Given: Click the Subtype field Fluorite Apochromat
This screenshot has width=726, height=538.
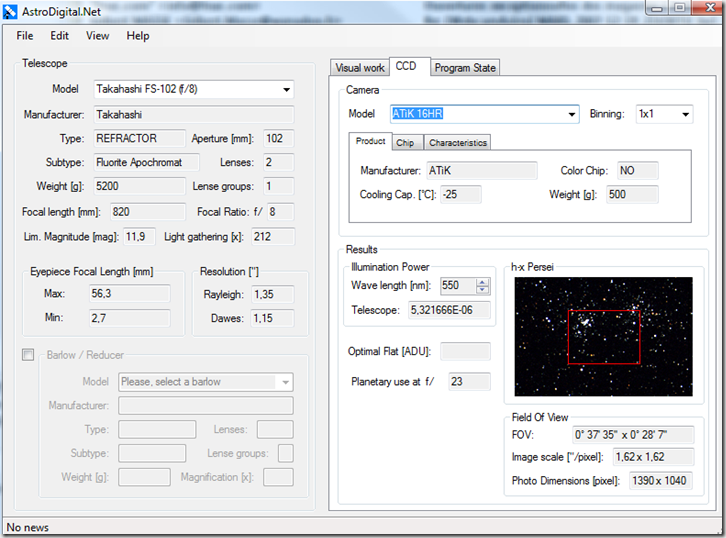Looking at the screenshot, I should pos(146,162).
